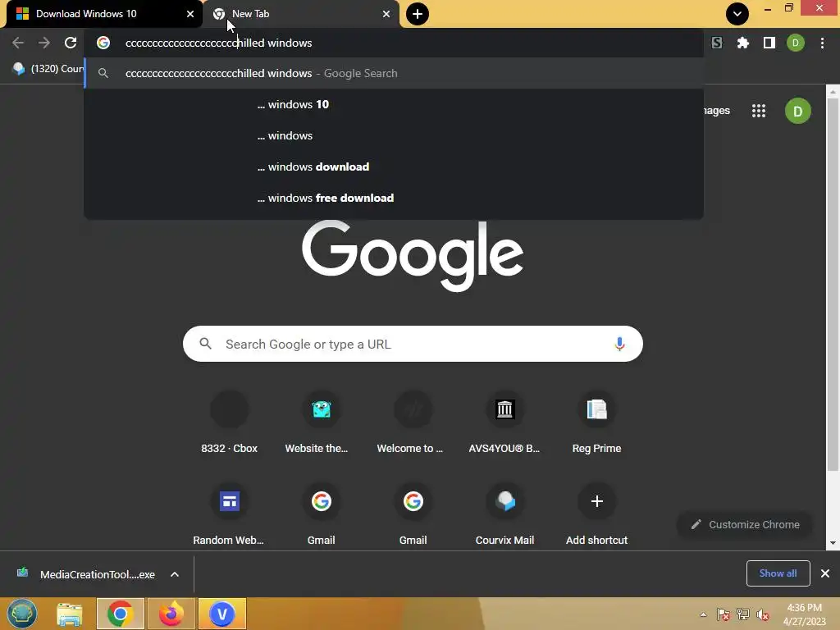The width and height of the screenshot is (840, 630).
Task: Click the muted volume tray icon
Action: 762,614
